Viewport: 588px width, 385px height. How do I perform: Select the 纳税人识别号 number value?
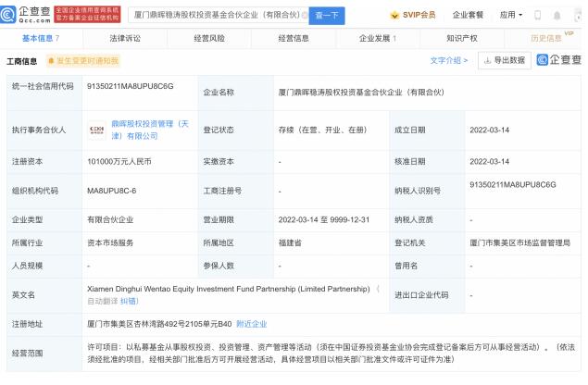click(513, 185)
